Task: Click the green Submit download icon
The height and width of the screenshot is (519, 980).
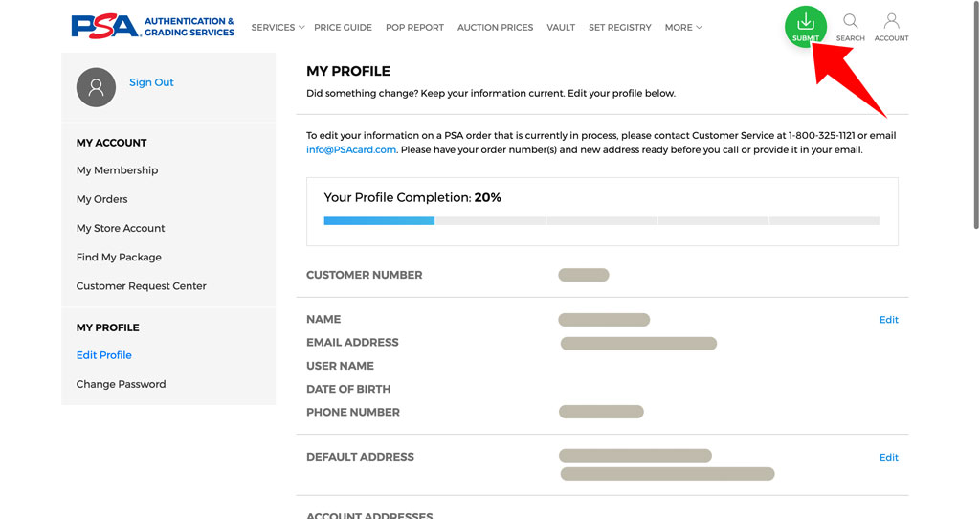Action: pyautogui.click(x=806, y=26)
